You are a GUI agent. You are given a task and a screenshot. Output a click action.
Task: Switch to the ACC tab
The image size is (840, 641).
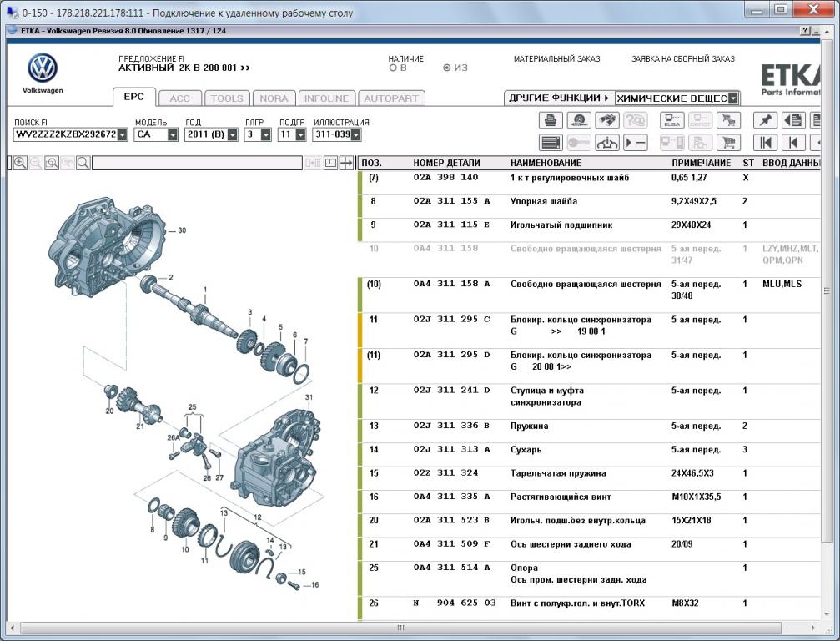[x=180, y=98]
